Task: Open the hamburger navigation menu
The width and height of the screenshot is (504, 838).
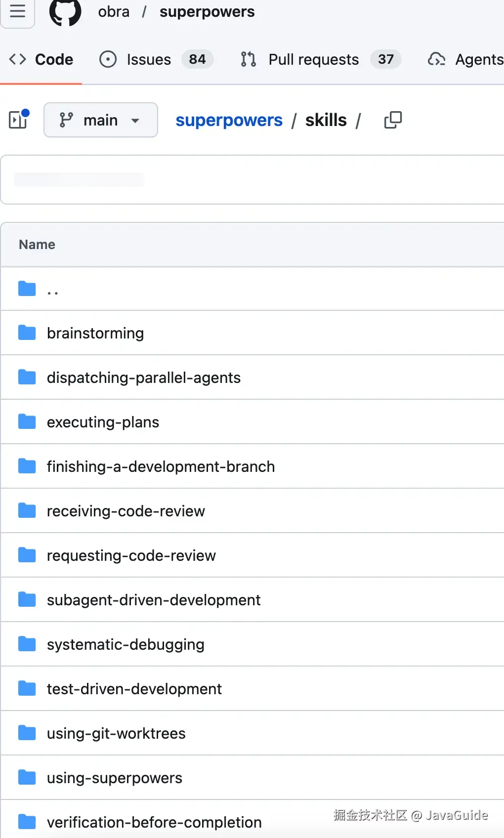Action: click(17, 11)
